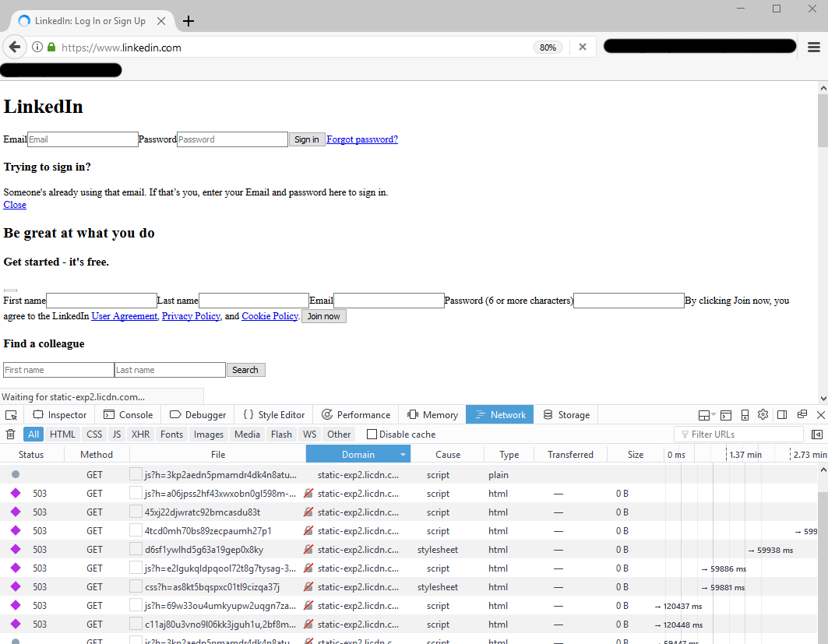Toggle the network details pane icon
Image resolution: width=828 pixels, height=644 pixels.
pos(816,435)
